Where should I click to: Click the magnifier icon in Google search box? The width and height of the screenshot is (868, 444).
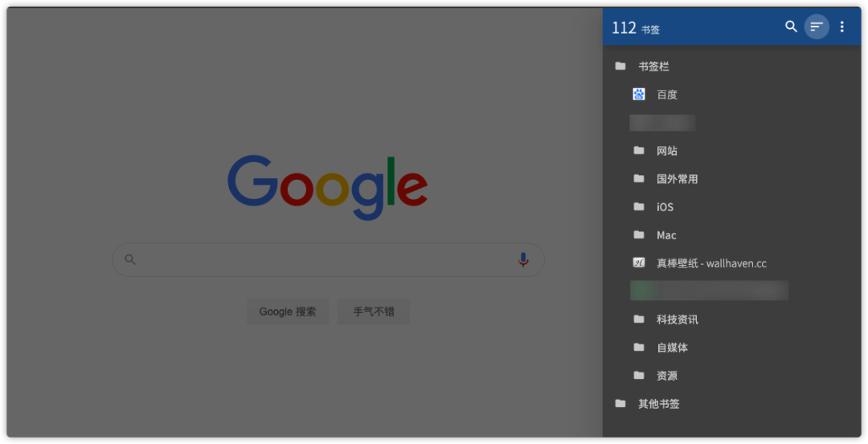(x=130, y=259)
